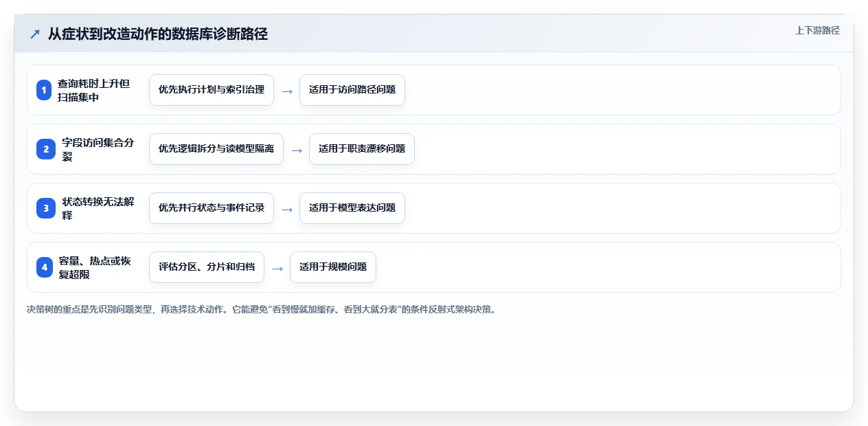Click the footer note starting 决策树的重点
868x426 pixels.
(x=261, y=310)
